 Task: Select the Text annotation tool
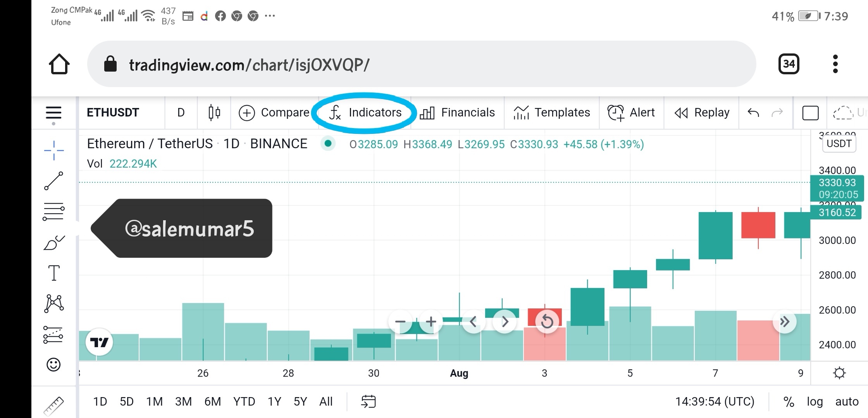click(x=54, y=273)
